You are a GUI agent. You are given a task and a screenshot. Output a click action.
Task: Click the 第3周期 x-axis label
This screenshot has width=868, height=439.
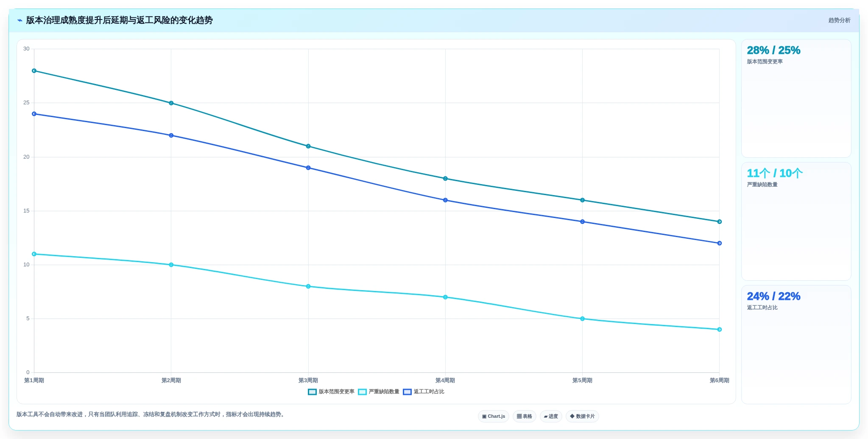pos(308,380)
